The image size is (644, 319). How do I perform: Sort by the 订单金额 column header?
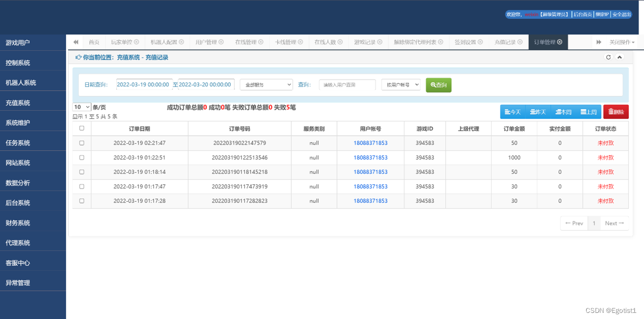tap(514, 129)
